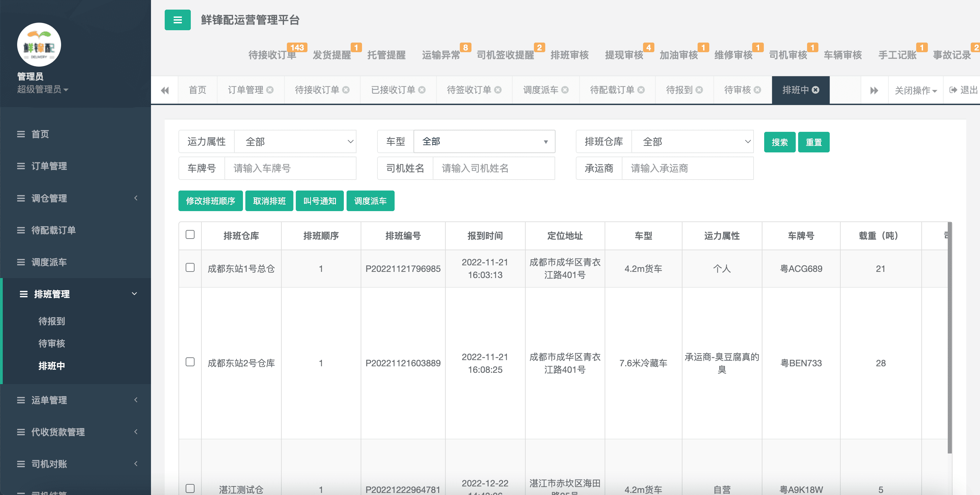Focus the 承运商 input field
The image size is (980, 495).
[x=687, y=168]
